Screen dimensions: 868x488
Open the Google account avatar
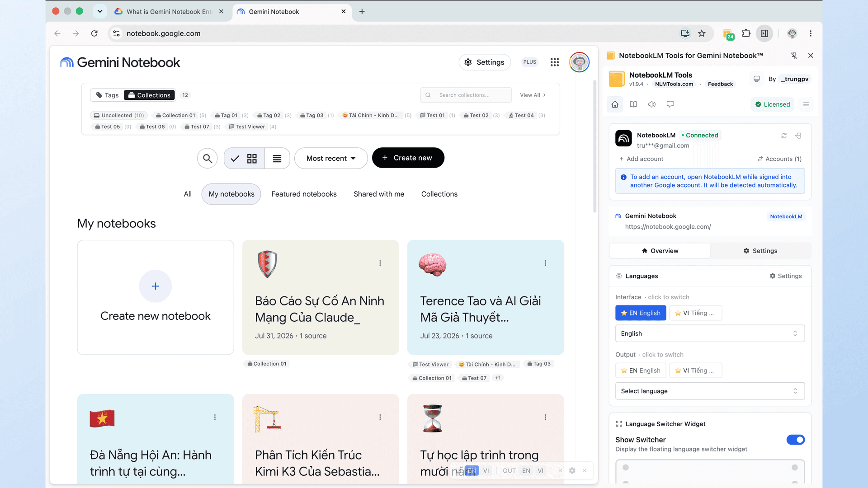tap(579, 62)
